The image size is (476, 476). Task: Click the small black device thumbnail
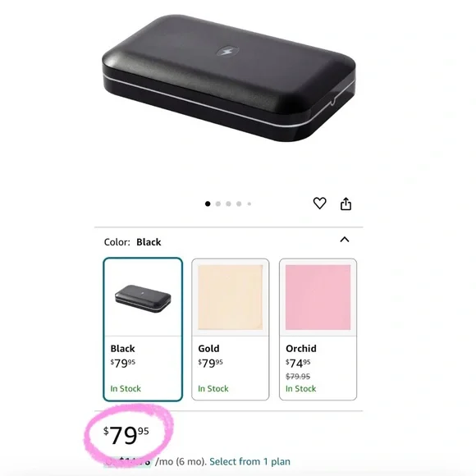coord(143,299)
